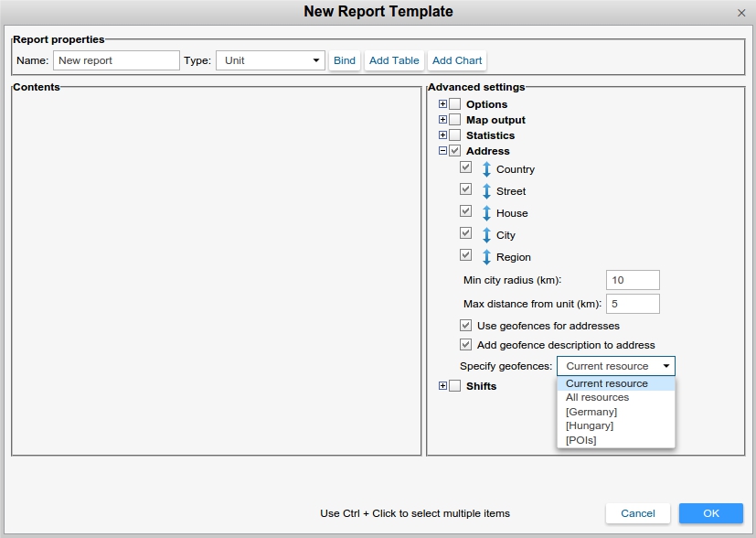The height and width of the screenshot is (538, 756).
Task: Select All resources in the geofences list
Action: click(x=597, y=397)
